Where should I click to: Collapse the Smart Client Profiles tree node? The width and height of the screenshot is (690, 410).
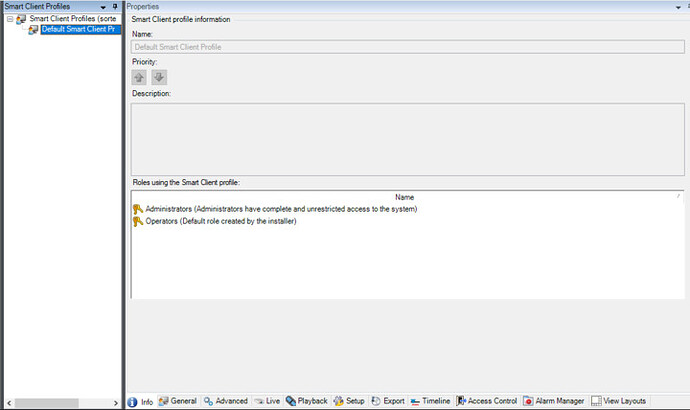[x=10, y=19]
